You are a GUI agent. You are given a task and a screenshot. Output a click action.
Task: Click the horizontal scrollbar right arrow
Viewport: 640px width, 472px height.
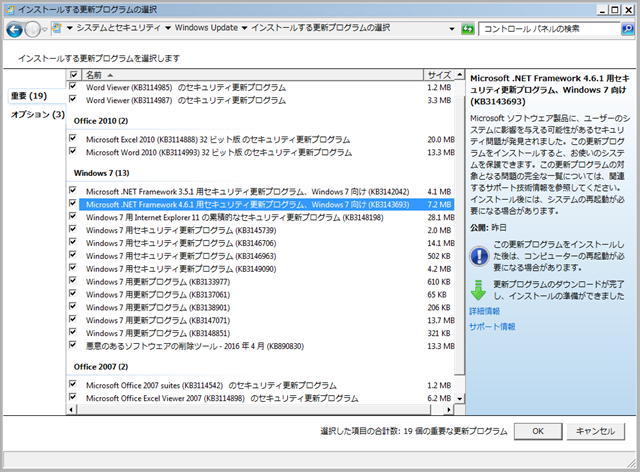[x=449, y=410]
